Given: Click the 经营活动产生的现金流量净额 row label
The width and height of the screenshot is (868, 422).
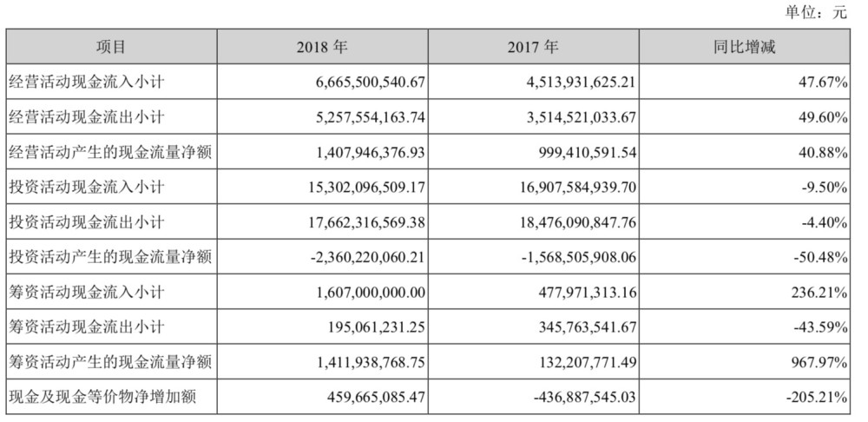Looking at the screenshot, I should point(111,152).
